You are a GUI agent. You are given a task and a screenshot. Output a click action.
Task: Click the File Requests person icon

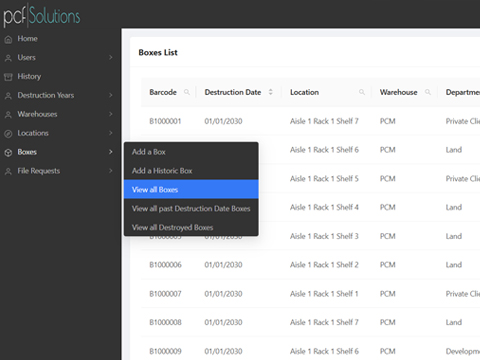[8, 171]
